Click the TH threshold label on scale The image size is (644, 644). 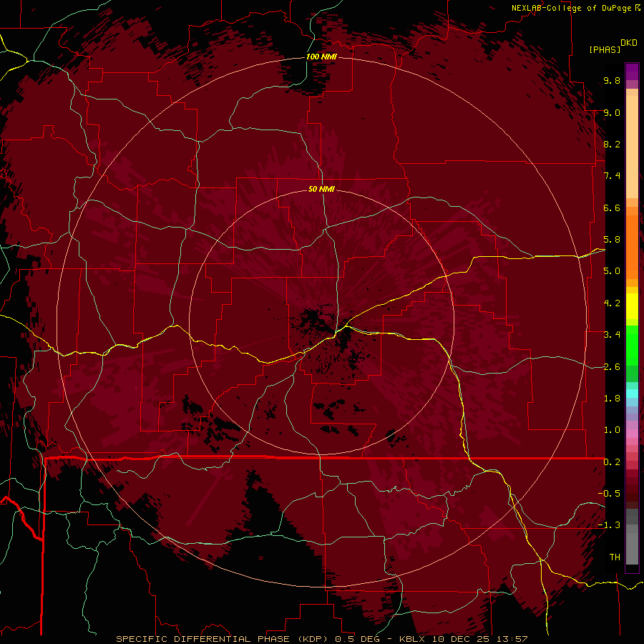[x=615, y=557]
